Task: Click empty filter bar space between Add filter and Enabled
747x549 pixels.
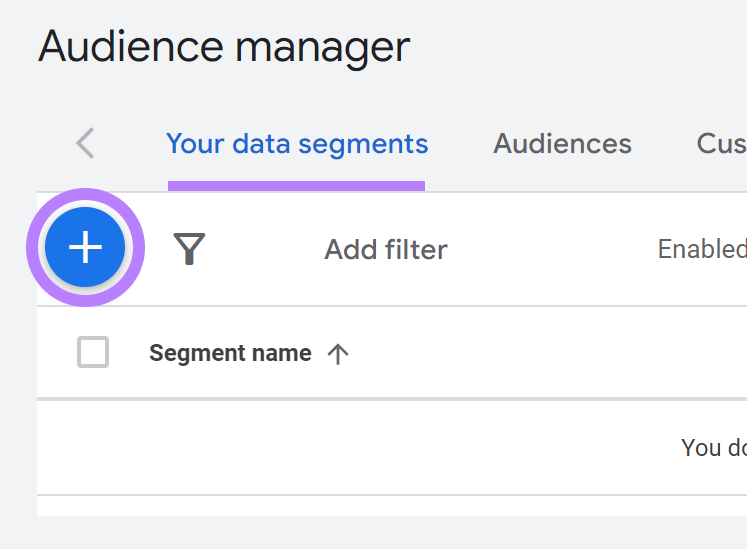Action: 550,249
